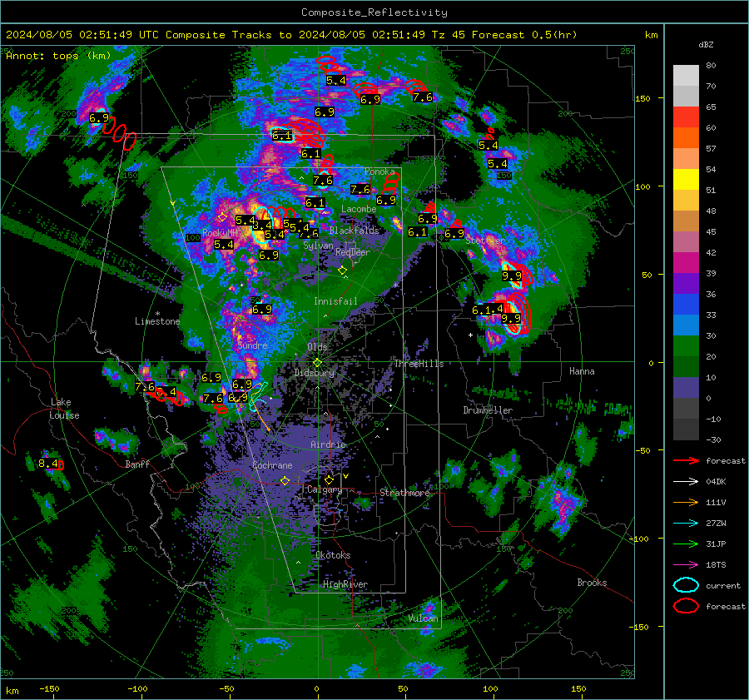The width and height of the screenshot is (749, 700).
Task: Click the Hanna town label
Action: coord(582,371)
